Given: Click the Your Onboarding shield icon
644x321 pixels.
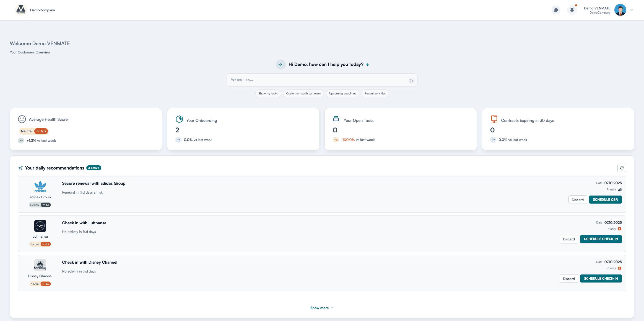Looking at the screenshot, I should 179,119.
